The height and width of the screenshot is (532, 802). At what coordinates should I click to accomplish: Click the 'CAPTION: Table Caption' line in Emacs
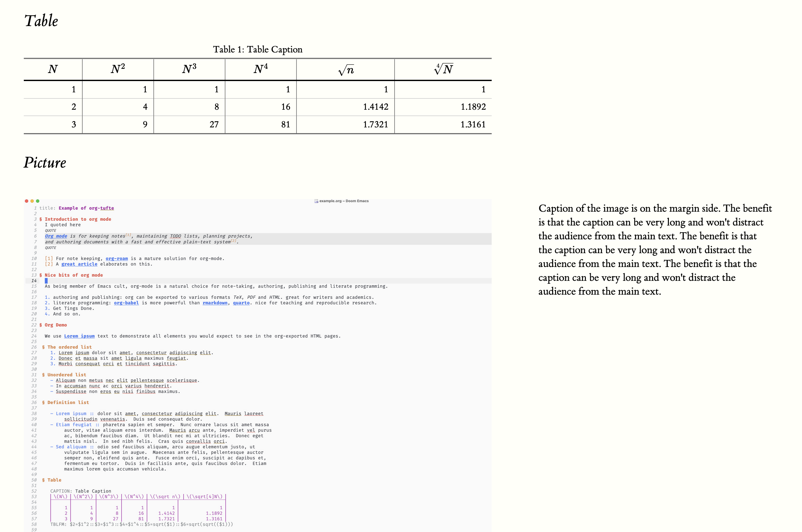pyautogui.click(x=81, y=491)
